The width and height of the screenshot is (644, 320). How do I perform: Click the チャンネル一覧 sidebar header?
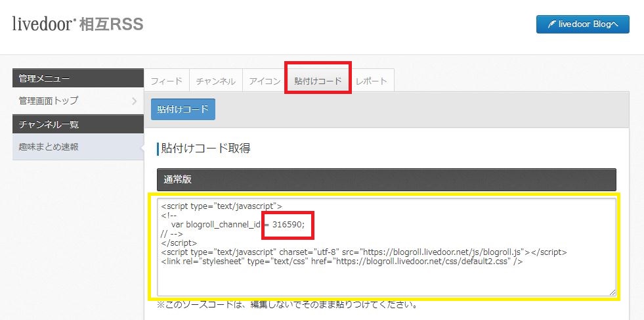(x=78, y=124)
